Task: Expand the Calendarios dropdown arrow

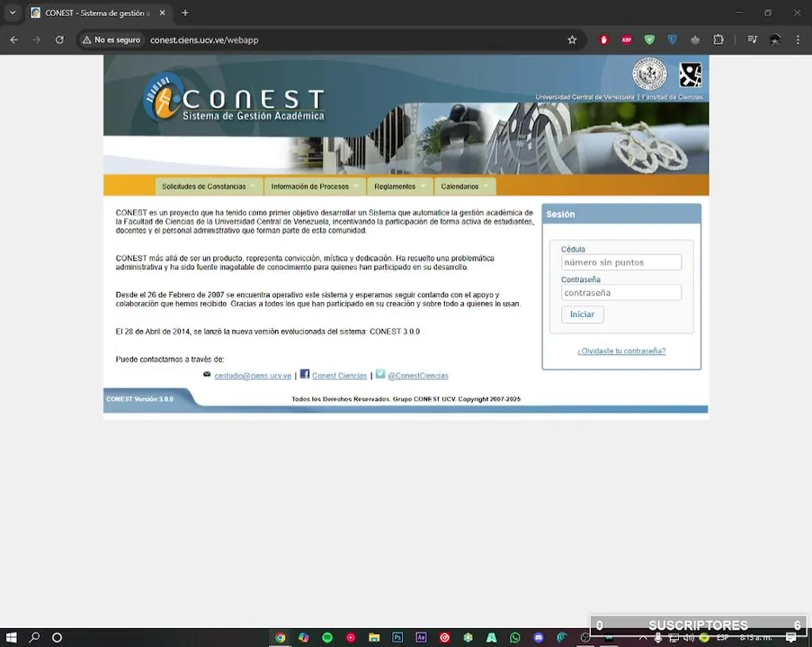Action: 486,186
